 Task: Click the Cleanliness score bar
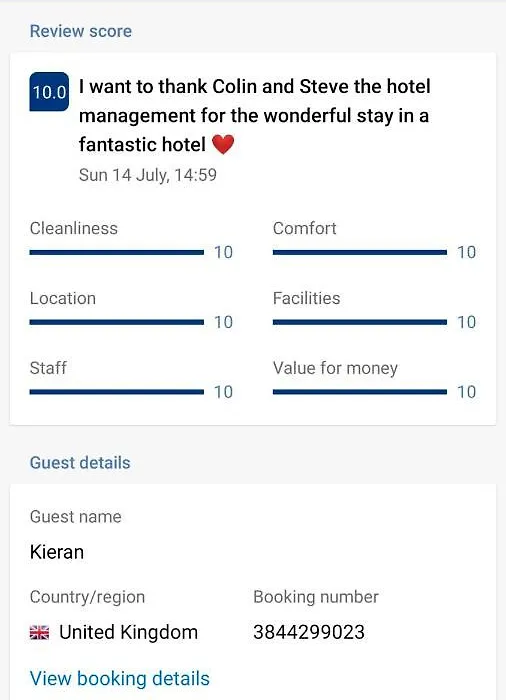[117, 252]
